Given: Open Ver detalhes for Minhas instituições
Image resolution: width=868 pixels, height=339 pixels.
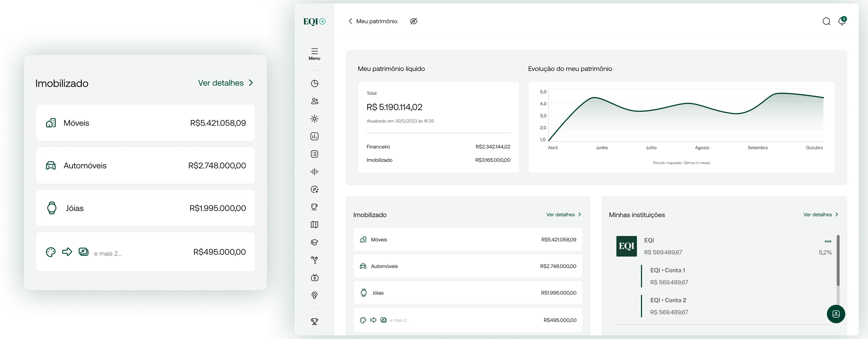Looking at the screenshot, I should point(818,215).
